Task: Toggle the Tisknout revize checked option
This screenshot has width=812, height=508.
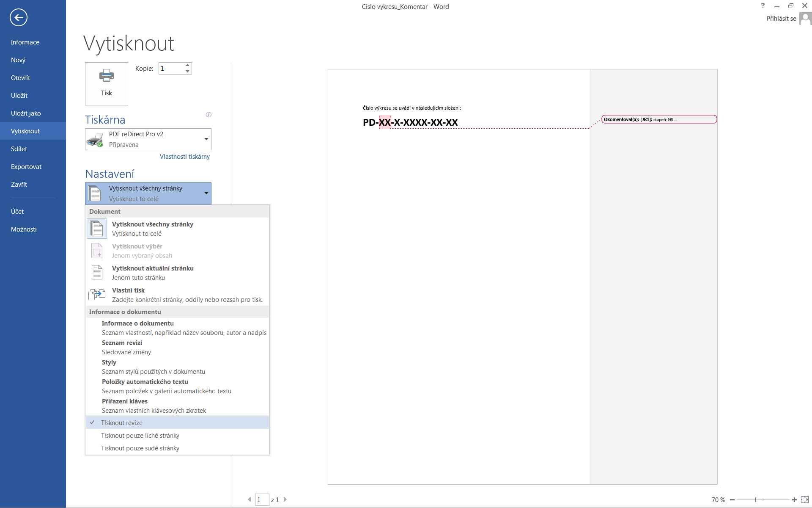Action: point(122,422)
